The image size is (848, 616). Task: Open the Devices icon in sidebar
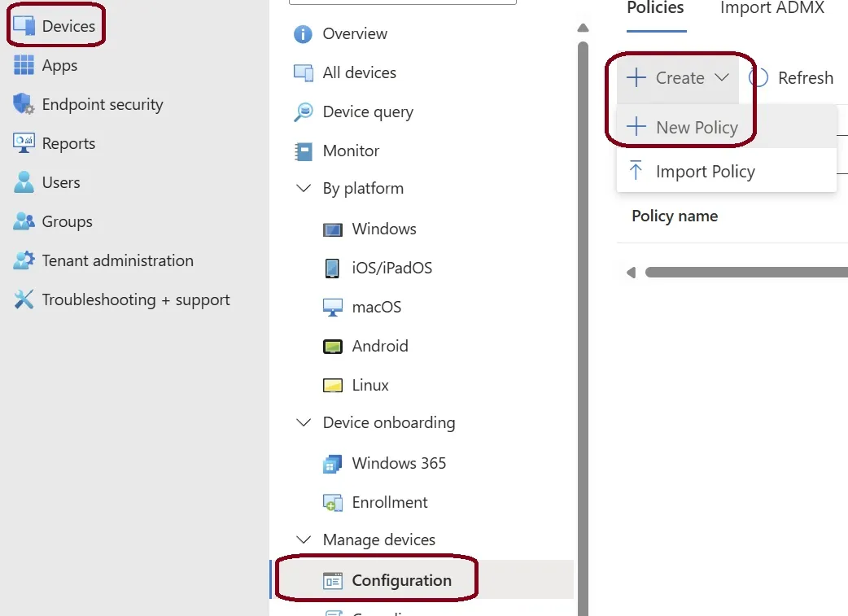point(24,25)
